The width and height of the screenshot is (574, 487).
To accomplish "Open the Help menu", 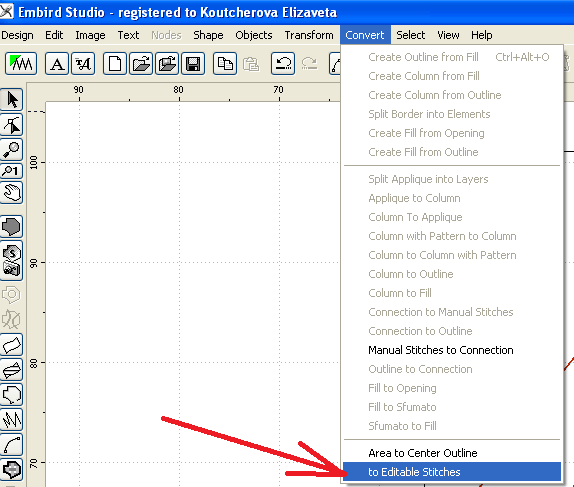I will (x=481, y=35).
